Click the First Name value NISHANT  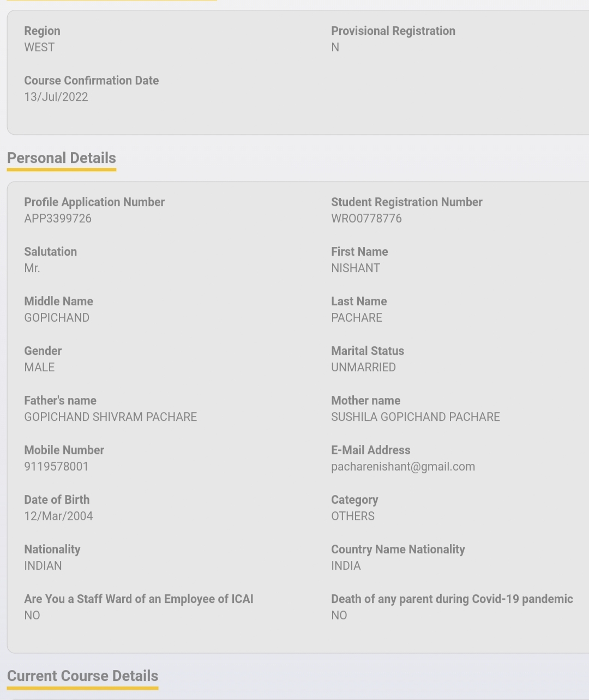click(x=356, y=268)
